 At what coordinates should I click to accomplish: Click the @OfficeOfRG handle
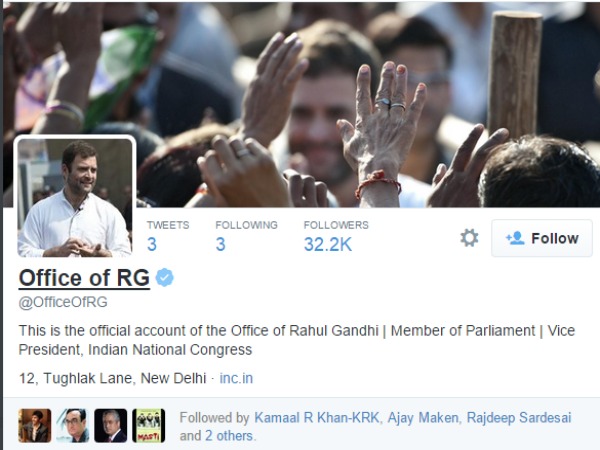pos(63,302)
